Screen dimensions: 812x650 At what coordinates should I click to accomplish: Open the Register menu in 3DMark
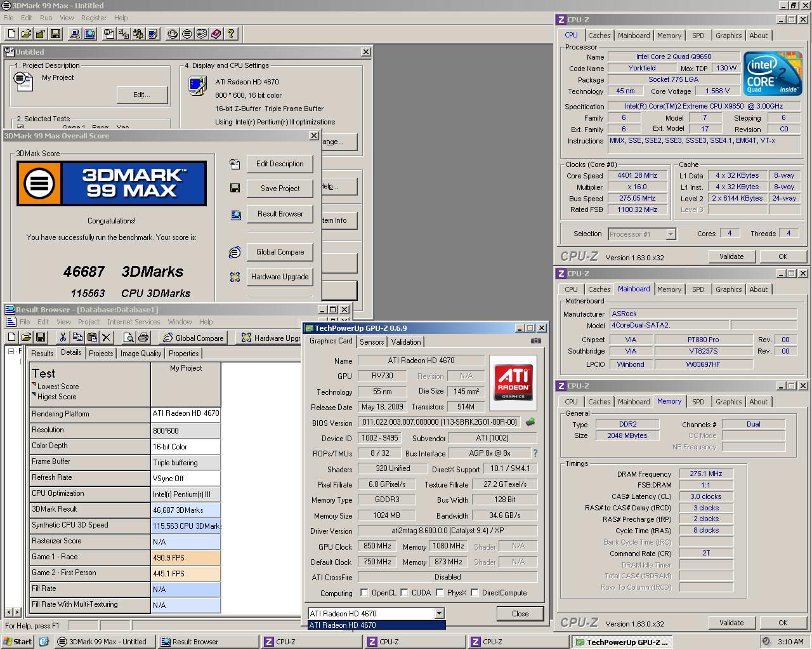94,18
